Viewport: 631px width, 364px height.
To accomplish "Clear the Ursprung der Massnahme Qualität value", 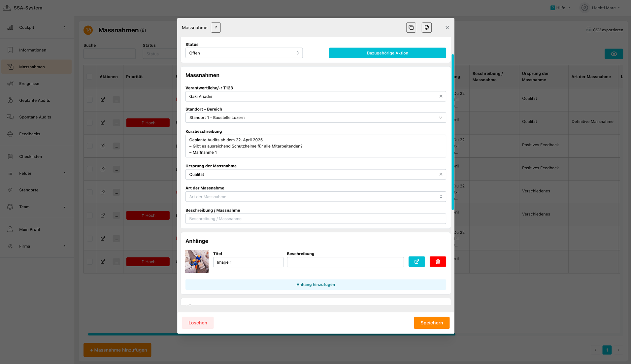I will click(441, 174).
